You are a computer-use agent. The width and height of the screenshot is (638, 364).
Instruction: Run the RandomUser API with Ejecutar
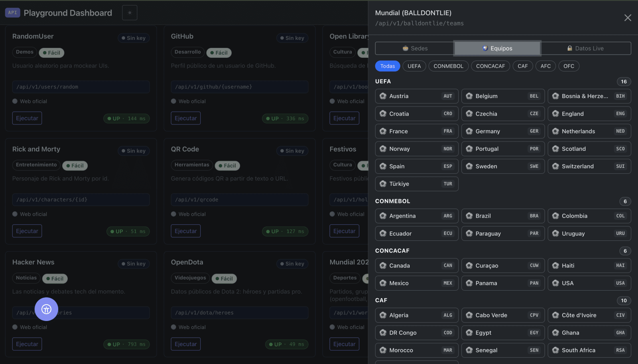pyautogui.click(x=27, y=118)
